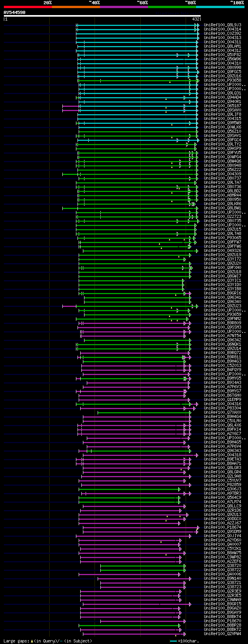248x644 pixels.
Task: Select hit label UniRef100_Q7XAX0
Action: tap(222, 412)
